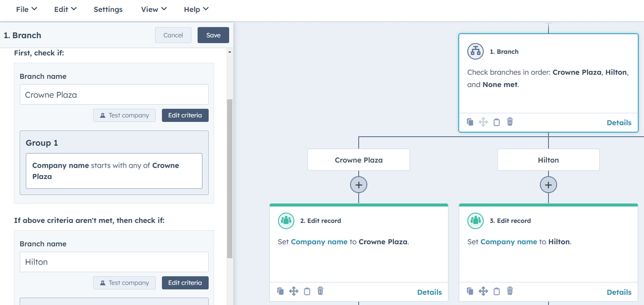
Task: Open the Help menu
Action: 196,9
